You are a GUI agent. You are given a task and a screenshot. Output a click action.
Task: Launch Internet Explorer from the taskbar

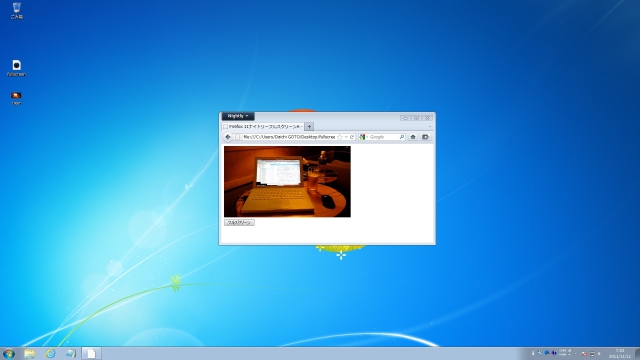tap(50, 353)
